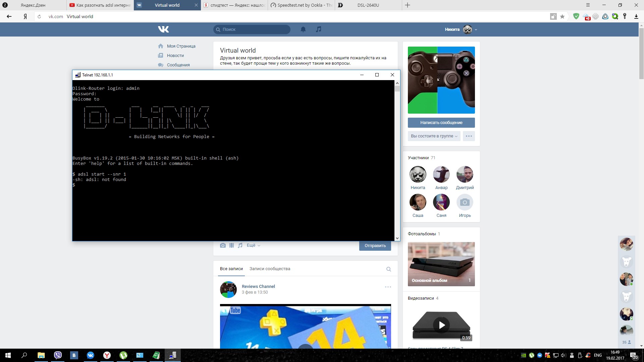Image resolution: width=644 pixels, height=362 pixels.
Task: Expand the Никита profile menu arrow
Action: tap(476, 30)
